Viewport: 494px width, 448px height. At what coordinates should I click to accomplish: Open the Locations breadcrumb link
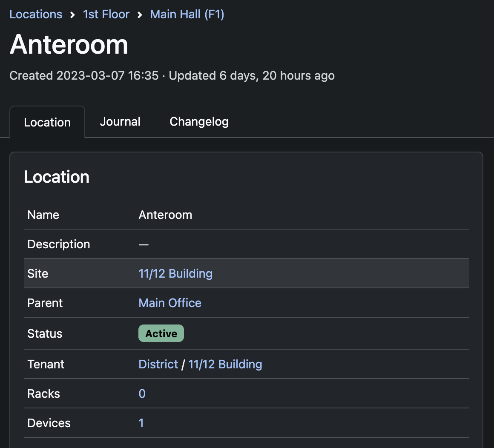point(35,14)
